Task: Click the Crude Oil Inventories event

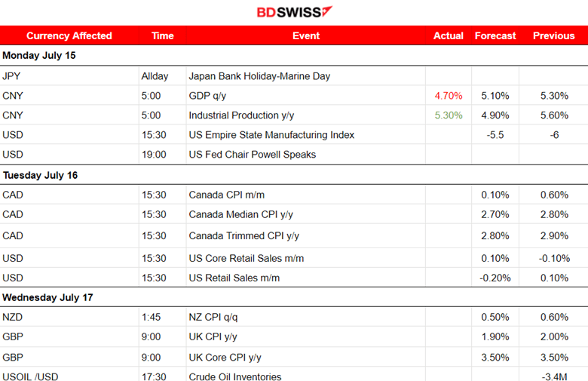Action: [234, 376]
